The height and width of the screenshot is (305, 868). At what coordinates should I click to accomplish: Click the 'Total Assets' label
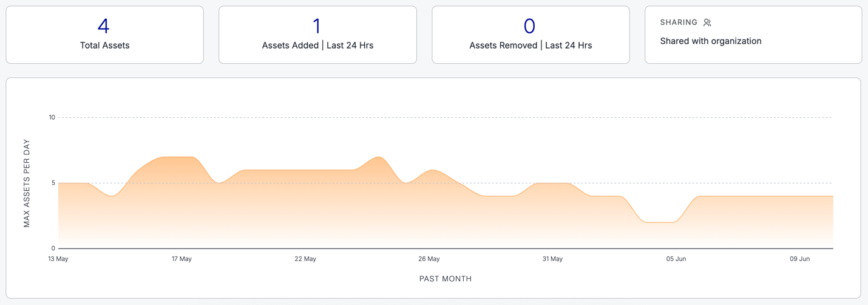(104, 46)
